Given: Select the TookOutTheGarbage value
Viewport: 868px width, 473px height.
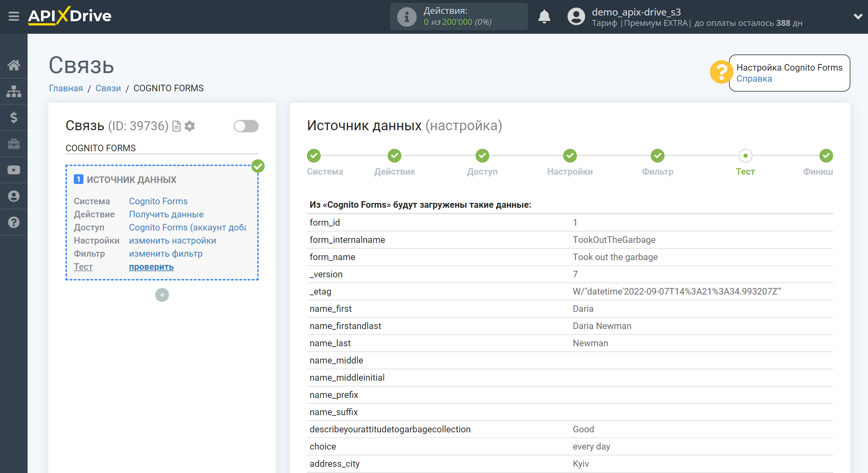Looking at the screenshot, I should 614,240.
